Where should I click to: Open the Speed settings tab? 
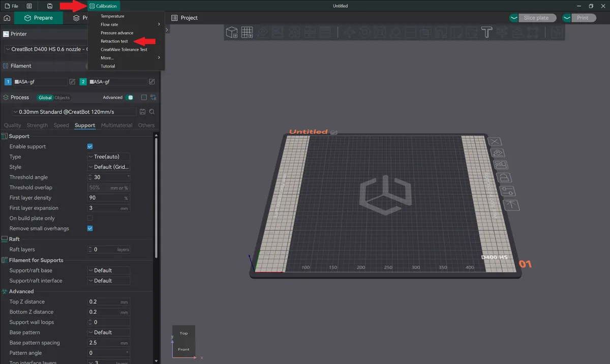point(61,125)
